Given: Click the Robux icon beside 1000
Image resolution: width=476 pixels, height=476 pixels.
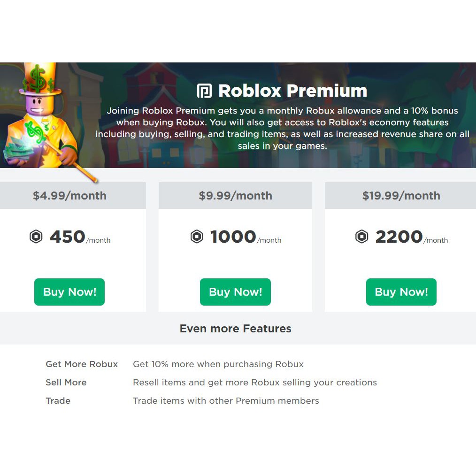Looking at the screenshot, I should click(197, 237).
